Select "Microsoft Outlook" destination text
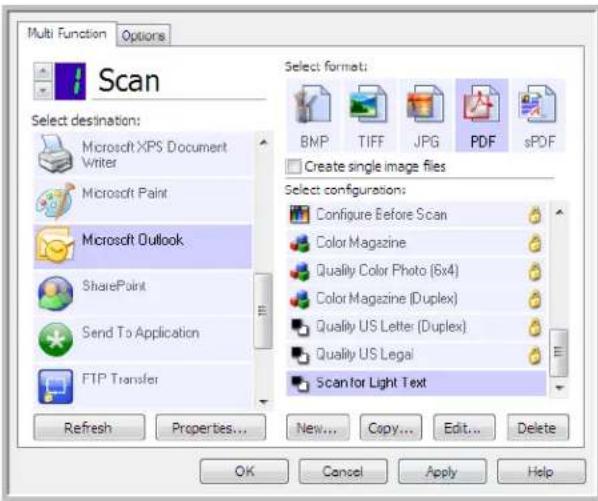The height and width of the screenshot is (501, 598). [x=133, y=240]
